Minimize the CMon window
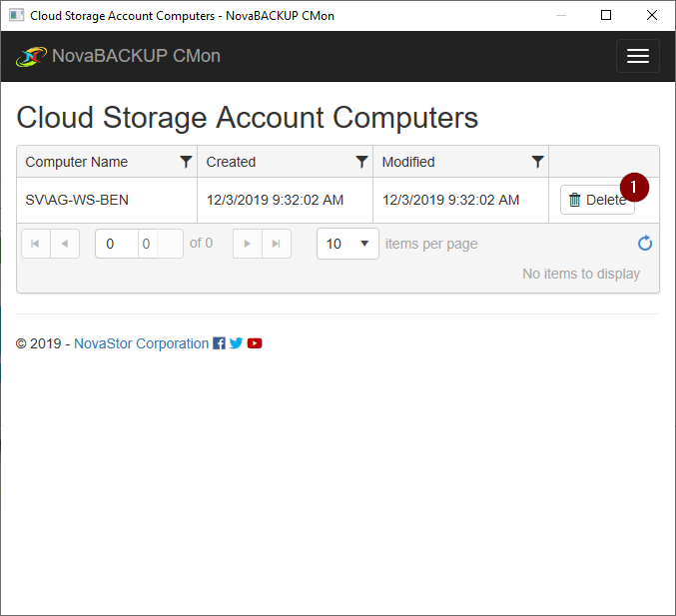The height and width of the screenshot is (616, 676). coord(561,15)
